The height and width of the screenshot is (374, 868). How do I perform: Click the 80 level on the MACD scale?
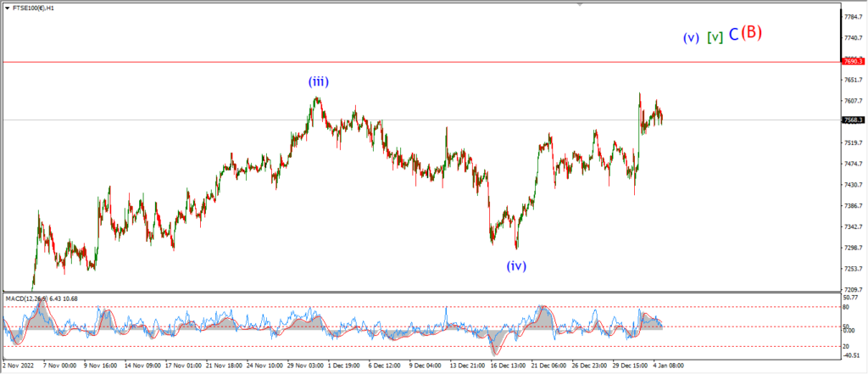tap(847, 306)
